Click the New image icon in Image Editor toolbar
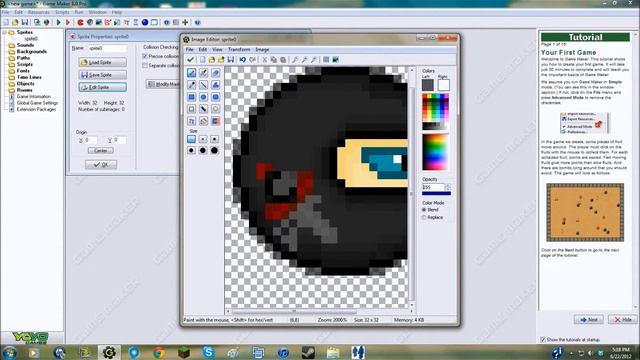Screen dimensions: 640x360 202,60
